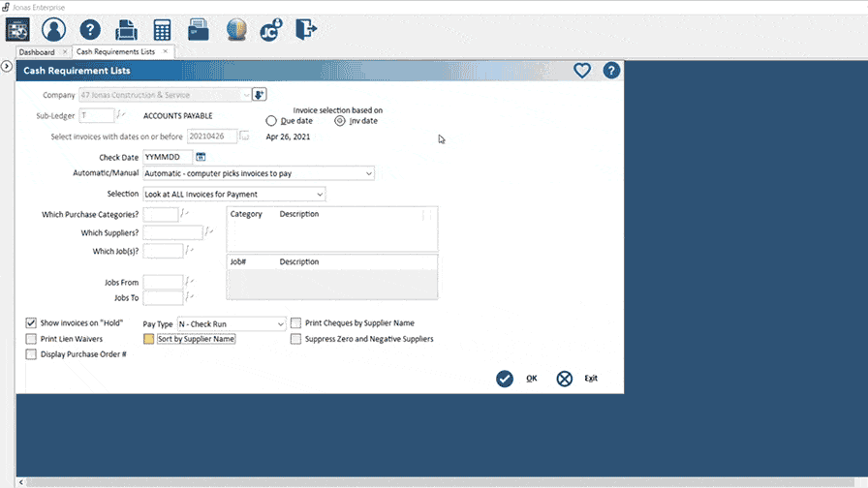Click the Category column header
The image size is (868, 488).
[246, 214]
